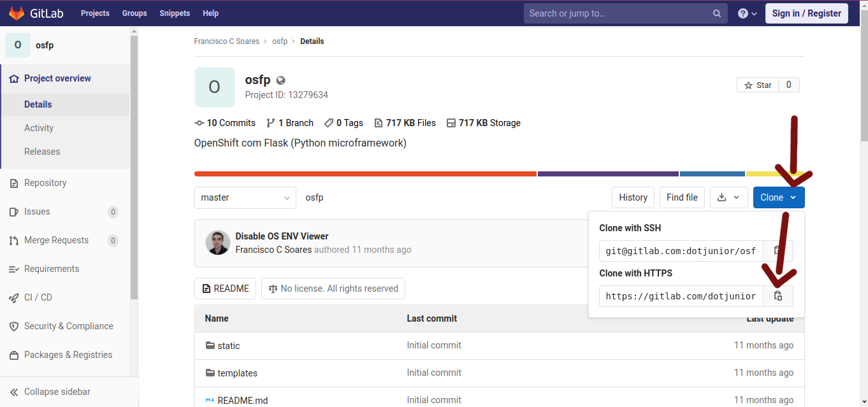Image resolution: width=868 pixels, height=407 pixels.
Task: Click the purple language bar segment
Action: coord(608,174)
